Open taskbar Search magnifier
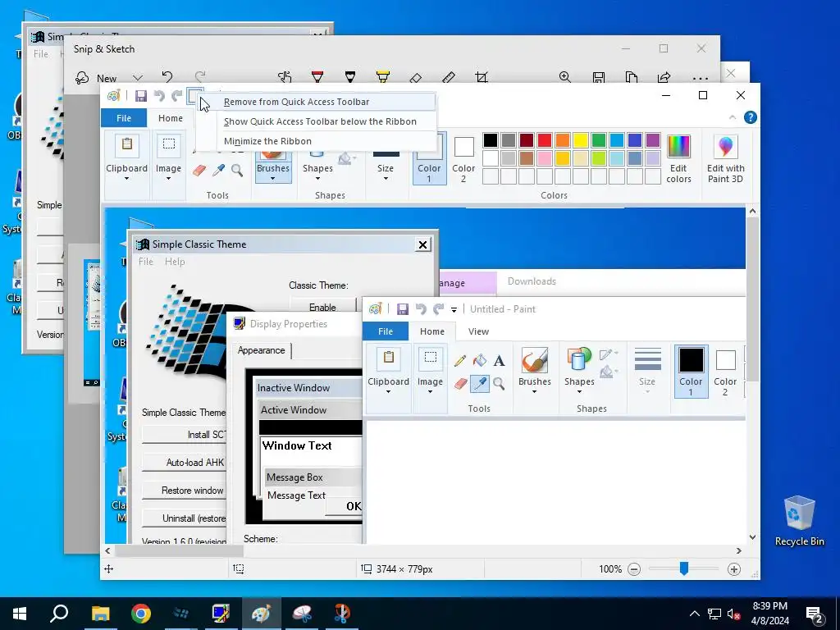Image resolution: width=840 pixels, height=630 pixels. click(59, 614)
